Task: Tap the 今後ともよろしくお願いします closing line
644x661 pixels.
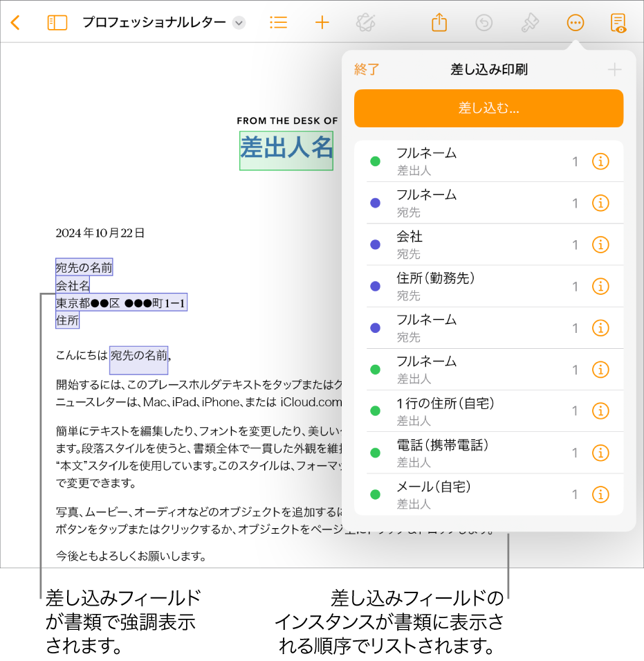Action: point(131,556)
